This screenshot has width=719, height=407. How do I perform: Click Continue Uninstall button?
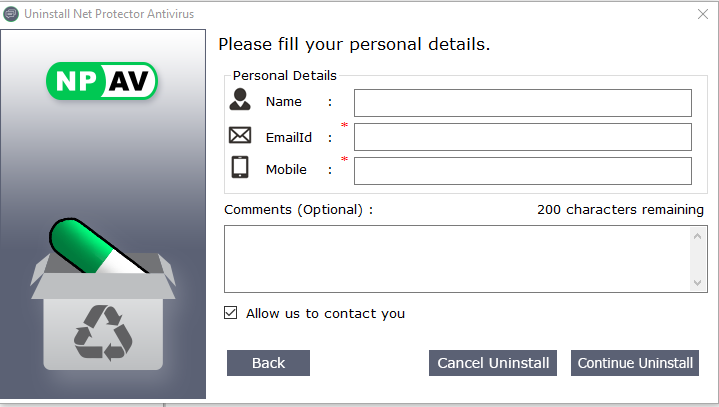coord(635,363)
